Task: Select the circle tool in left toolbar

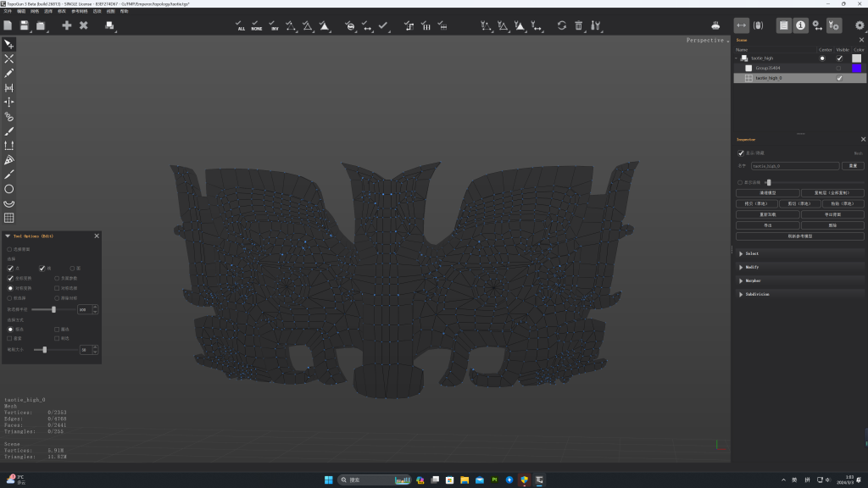Action: 9,189
